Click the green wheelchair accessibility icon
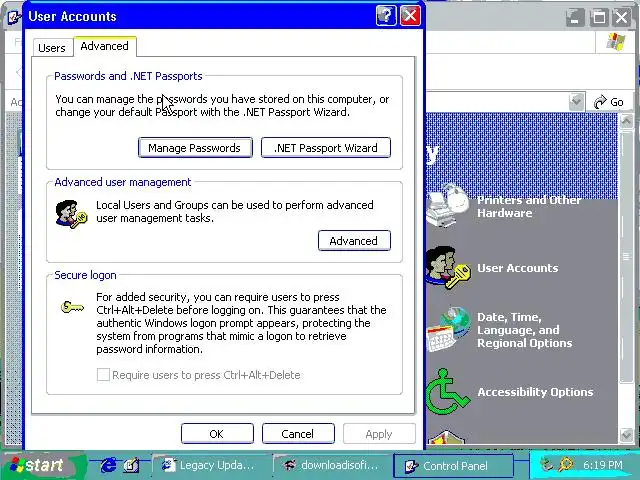The width and height of the screenshot is (640, 480). point(447,391)
